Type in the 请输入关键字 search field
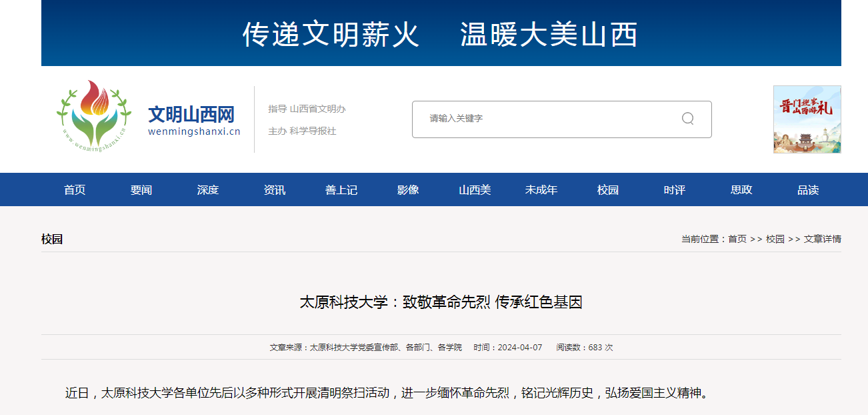 [547, 119]
